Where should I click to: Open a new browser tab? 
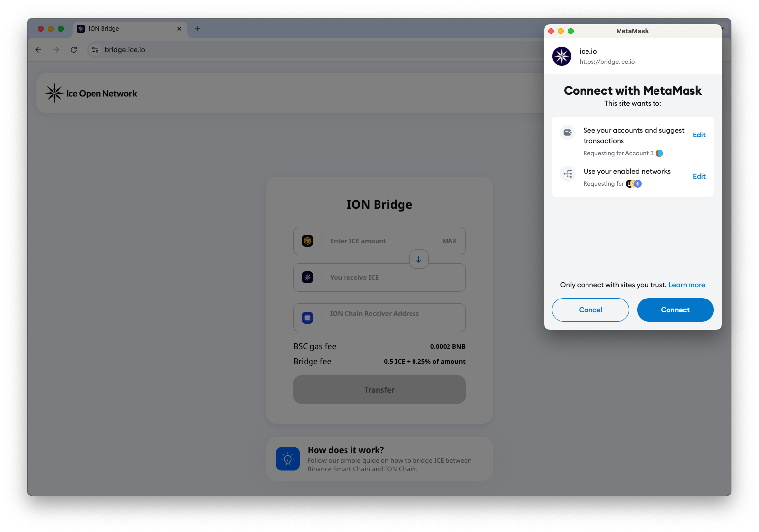(x=197, y=29)
